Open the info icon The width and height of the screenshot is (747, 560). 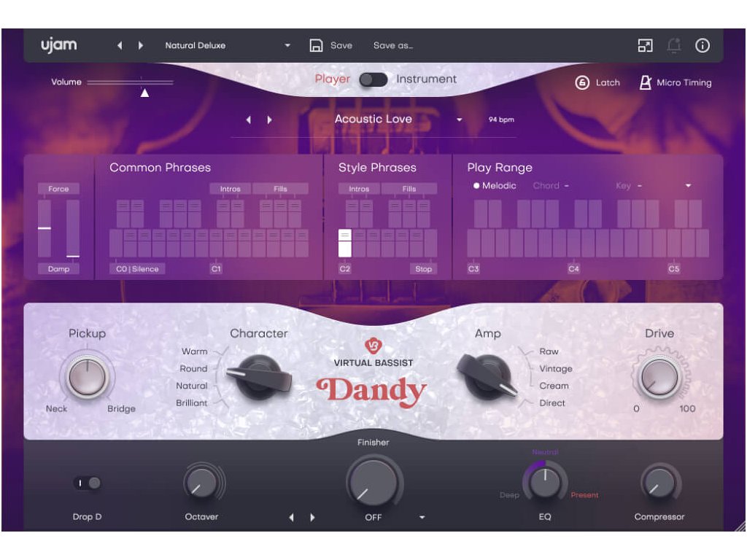click(x=703, y=45)
